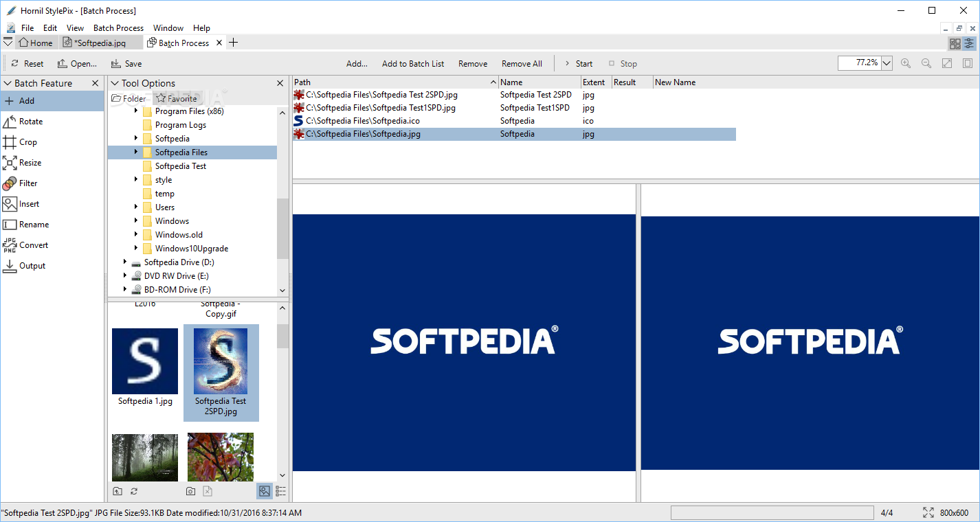Click the actual size page icon

click(968, 63)
